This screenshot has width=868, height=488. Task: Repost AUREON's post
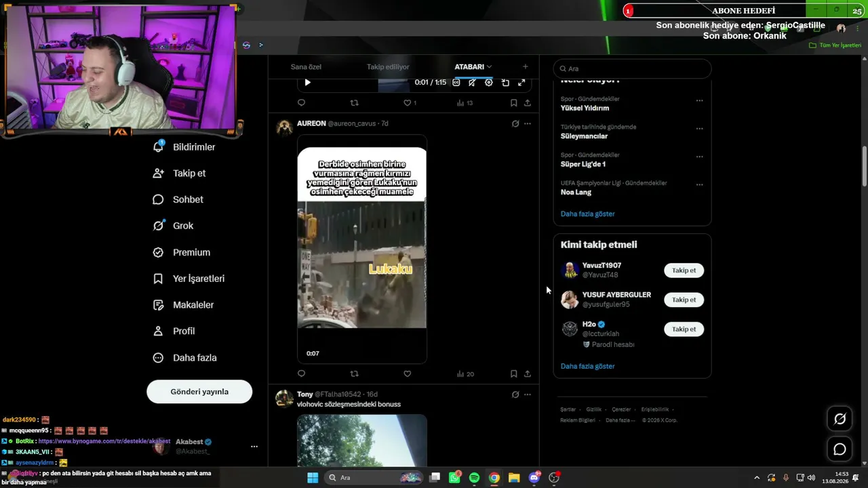tap(354, 373)
